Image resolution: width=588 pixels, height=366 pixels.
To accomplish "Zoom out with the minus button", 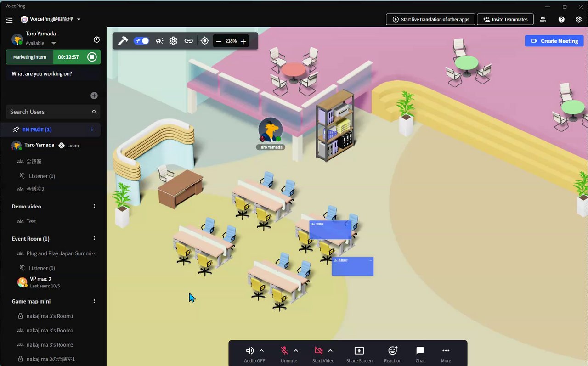I will coord(219,41).
